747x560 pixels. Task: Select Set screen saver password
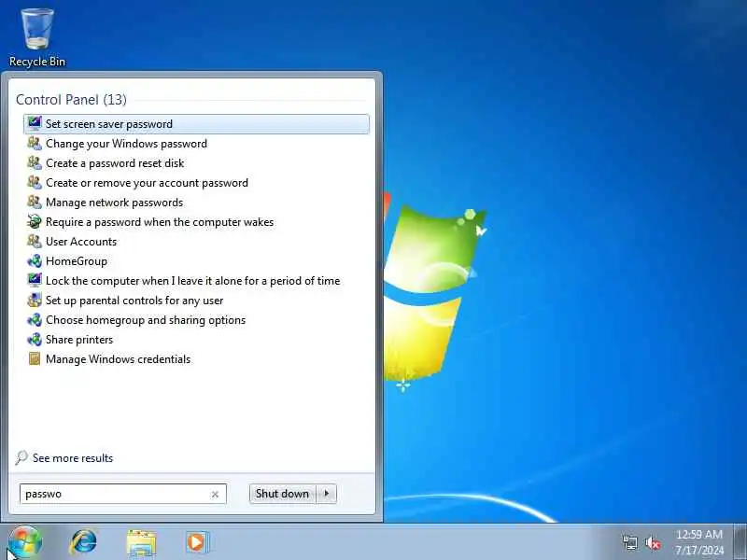[x=196, y=124]
